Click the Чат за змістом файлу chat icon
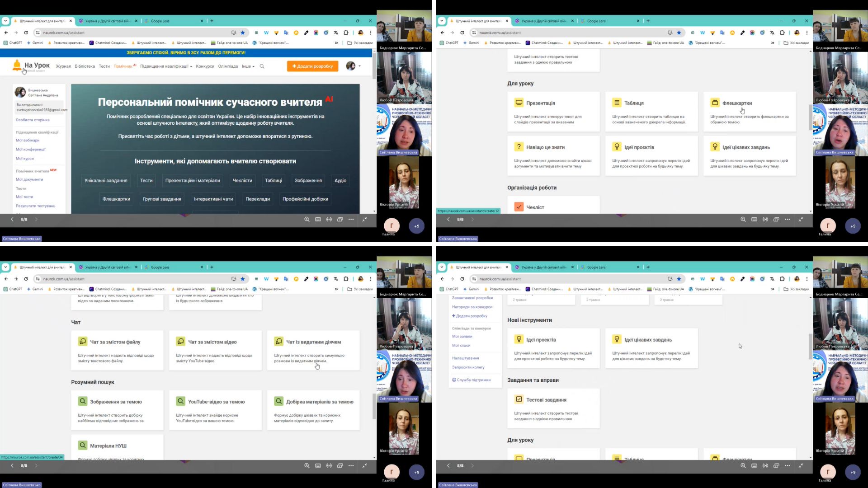This screenshot has width=868, height=488. point(82,342)
